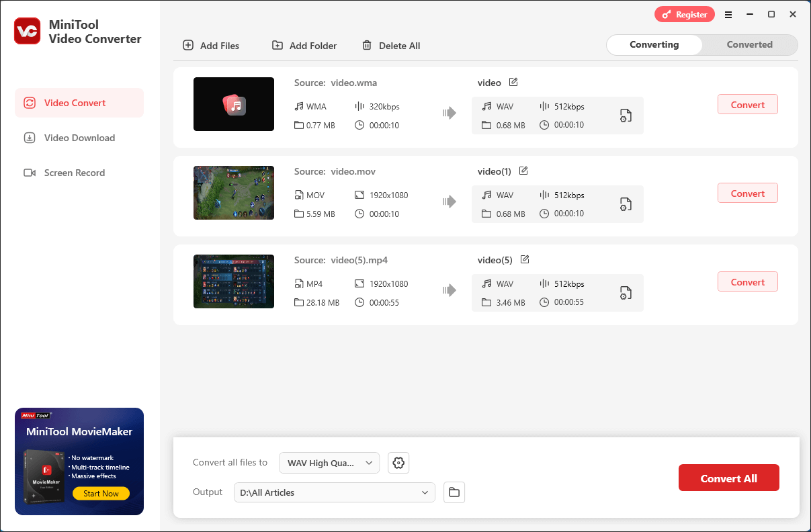Click the '28.18 MB' source size
Image resolution: width=811 pixels, height=532 pixels.
click(323, 302)
